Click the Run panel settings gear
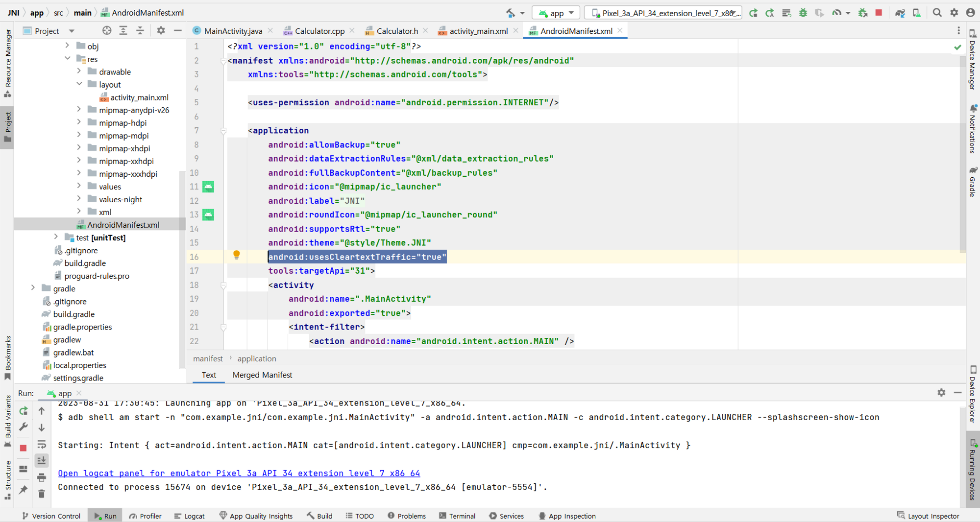The width and height of the screenshot is (980, 522). (x=941, y=393)
